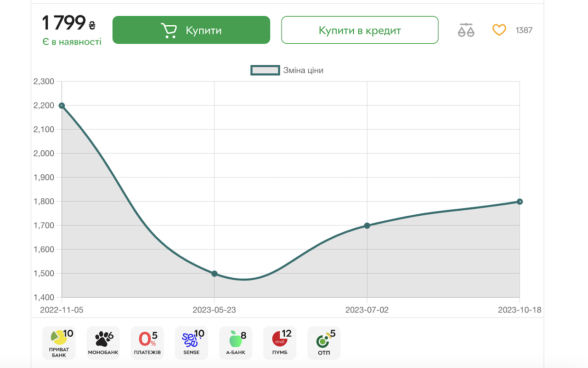Click the 2022-11-05 date axis label
This screenshot has width=588, height=368.
(62, 310)
